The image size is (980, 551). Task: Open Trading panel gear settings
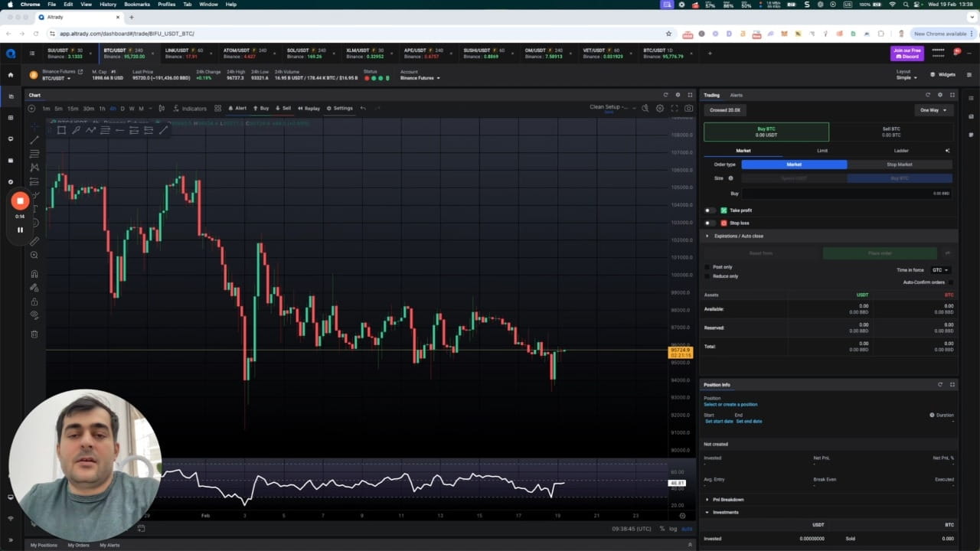[x=940, y=95]
